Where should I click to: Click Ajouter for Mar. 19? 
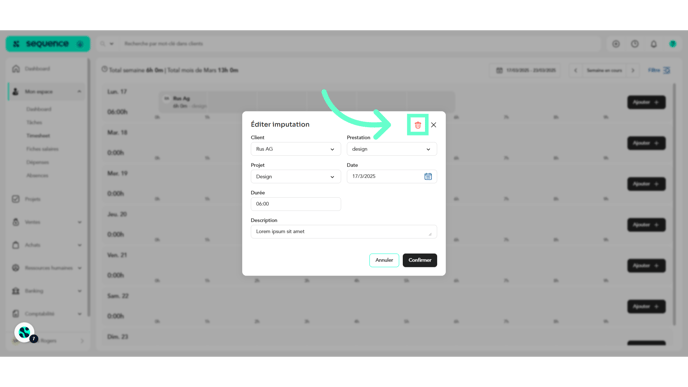(646, 184)
